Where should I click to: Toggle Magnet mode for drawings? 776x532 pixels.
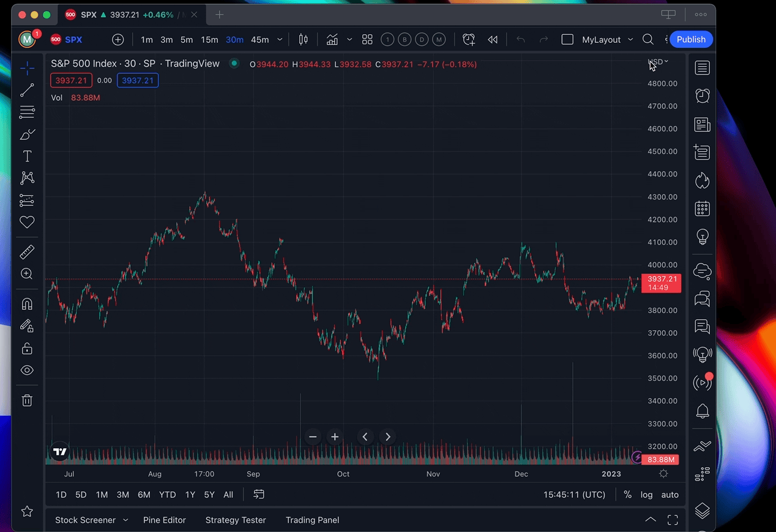click(27, 304)
